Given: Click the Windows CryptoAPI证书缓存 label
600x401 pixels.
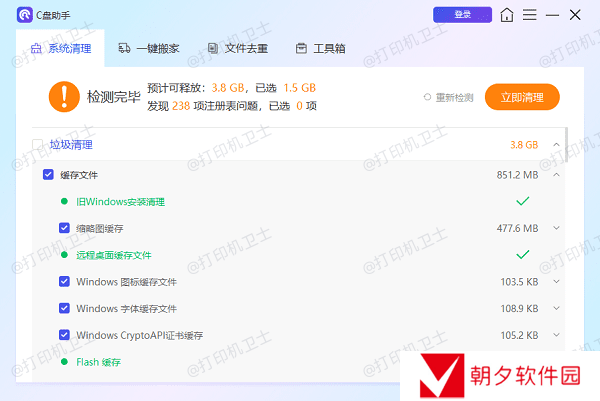Looking at the screenshot, I should click(139, 336).
